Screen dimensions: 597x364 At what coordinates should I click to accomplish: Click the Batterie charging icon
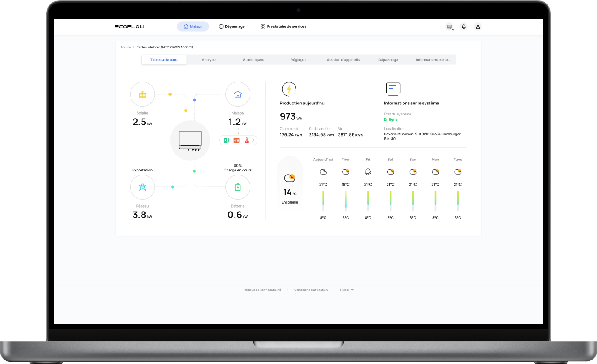(238, 187)
